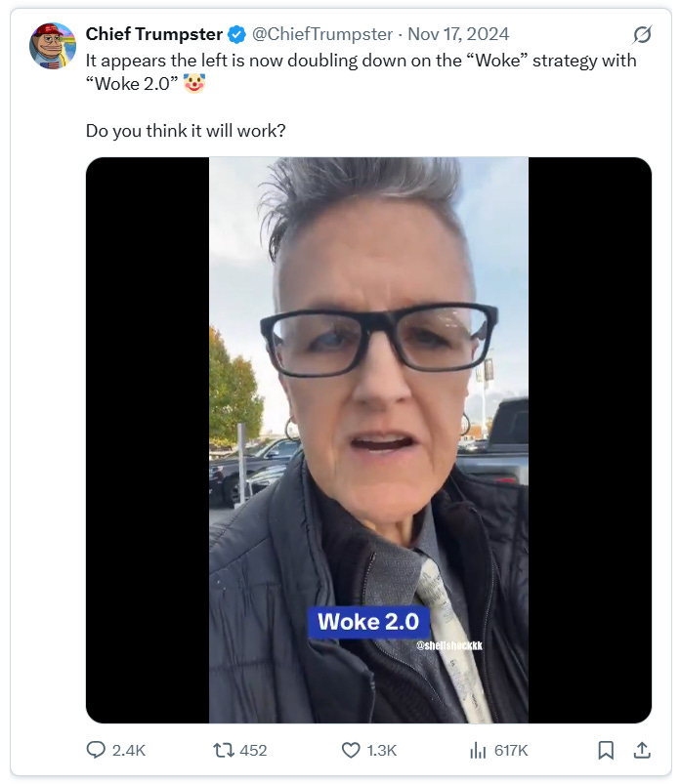Click the tweet text about the Woke strategy
The height and width of the screenshot is (784, 681).
click(x=361, y=71)
